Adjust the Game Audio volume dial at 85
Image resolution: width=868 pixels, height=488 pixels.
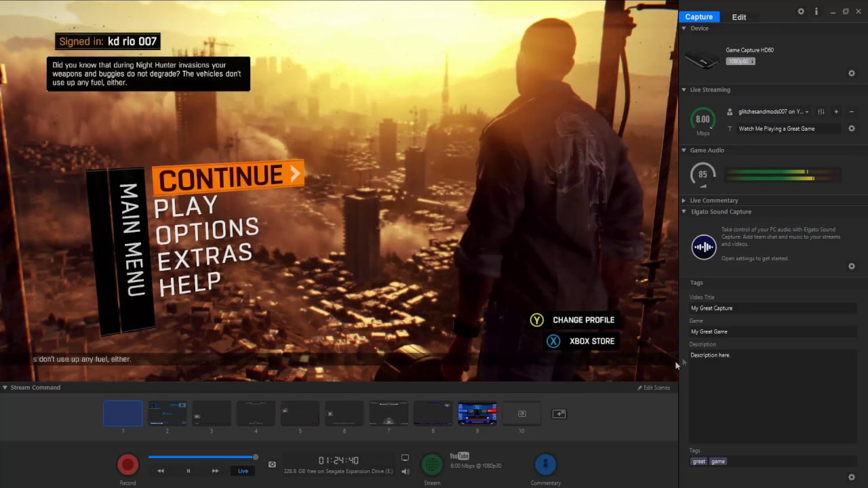click(703, 175)
